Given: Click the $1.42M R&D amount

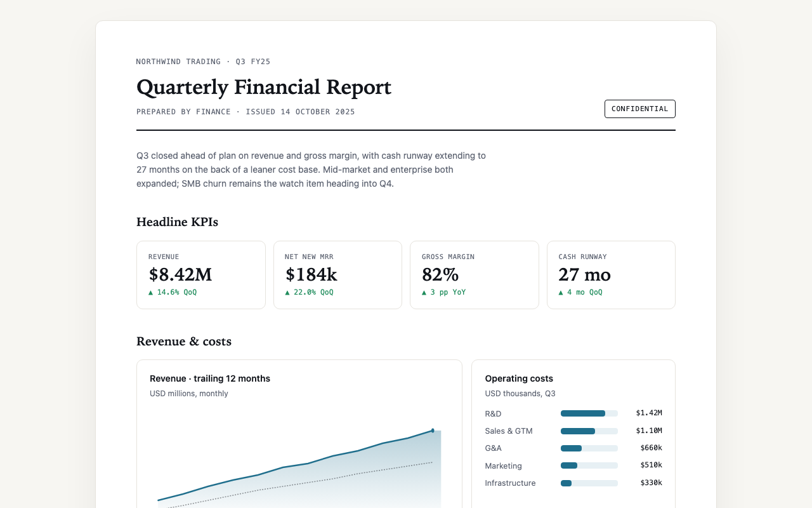Looking at the screenshot, I should 649,413.
